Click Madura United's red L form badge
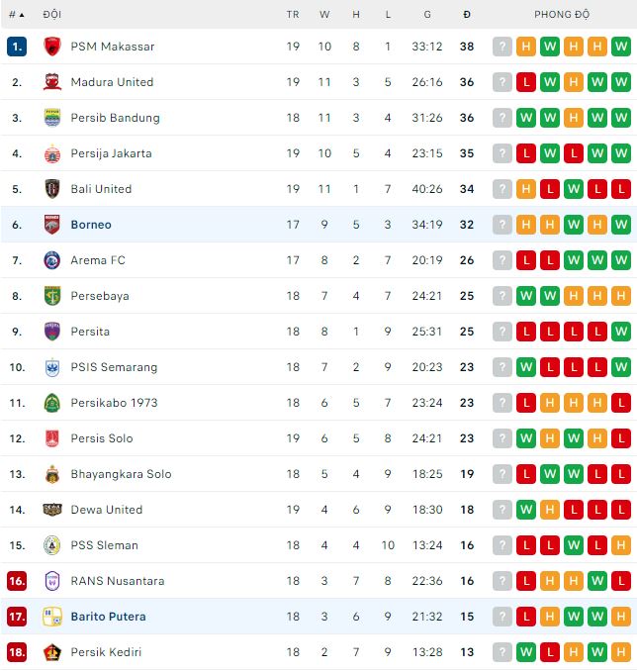Viewport: 637px width, 672px height. click(x=526, y=82)
